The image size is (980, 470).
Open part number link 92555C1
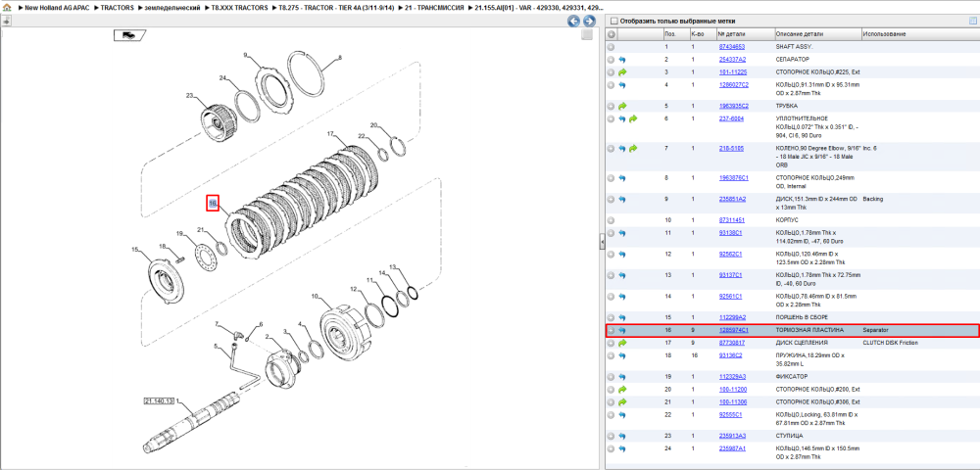(730, 414)
